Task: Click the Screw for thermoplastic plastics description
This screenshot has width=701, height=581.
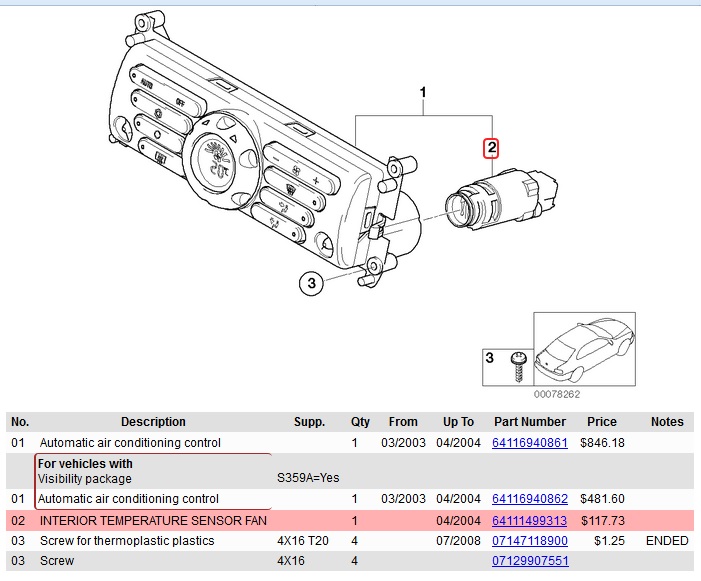Action: tap(127, 541)
